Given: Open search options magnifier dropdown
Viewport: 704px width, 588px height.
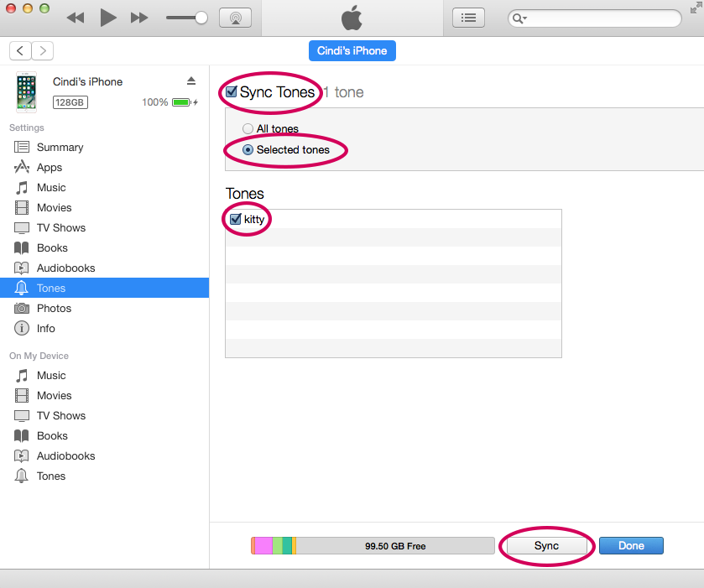Looking at the screenshot, I should [519, 18].
